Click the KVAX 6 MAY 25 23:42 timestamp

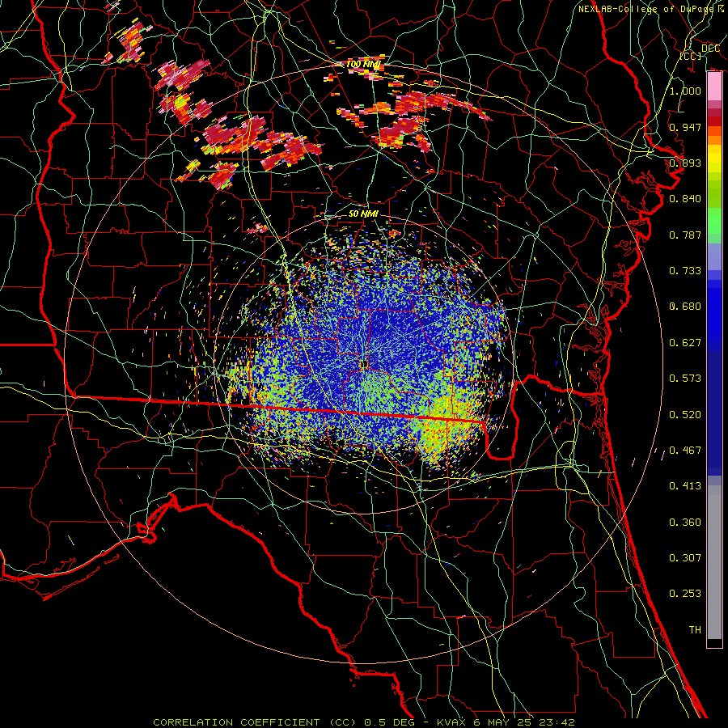coord(506,722)
